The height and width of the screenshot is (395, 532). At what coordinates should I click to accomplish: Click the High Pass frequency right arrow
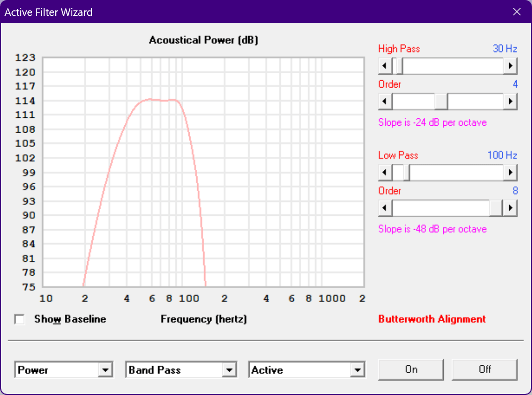[510, 66]
